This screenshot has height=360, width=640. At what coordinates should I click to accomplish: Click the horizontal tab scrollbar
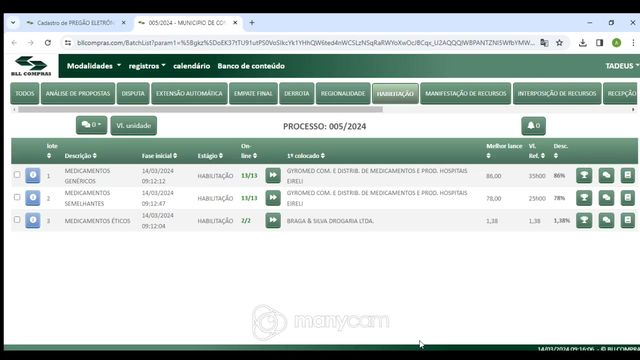pos(200,109)
